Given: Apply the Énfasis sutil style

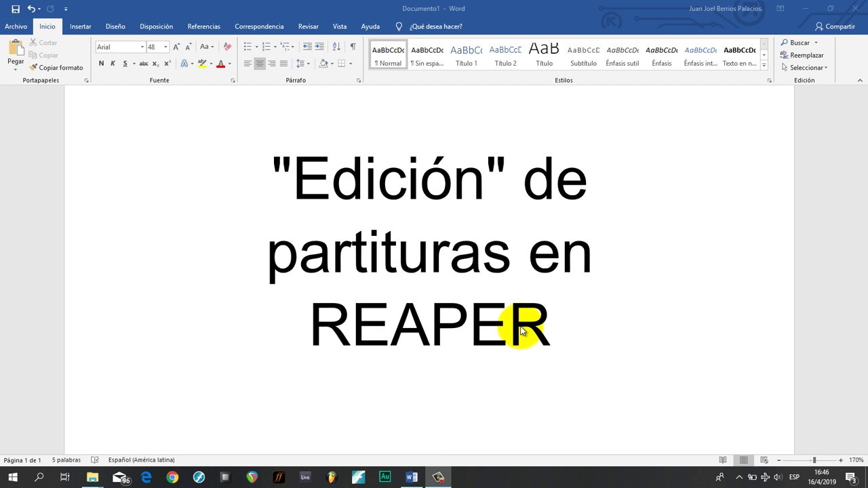Looking at the screenshot, I should click(x=623, y=55).
